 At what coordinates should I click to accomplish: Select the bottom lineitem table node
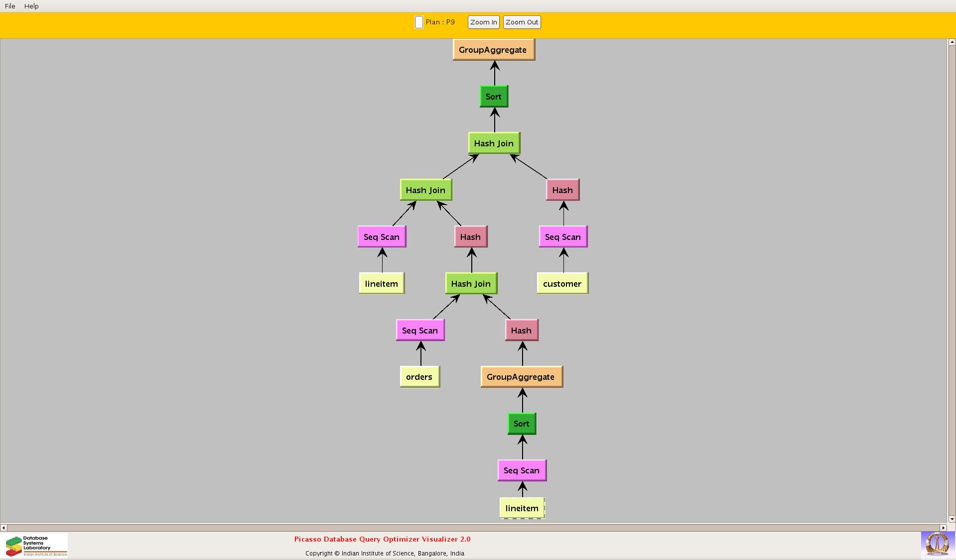coord(522,508)
